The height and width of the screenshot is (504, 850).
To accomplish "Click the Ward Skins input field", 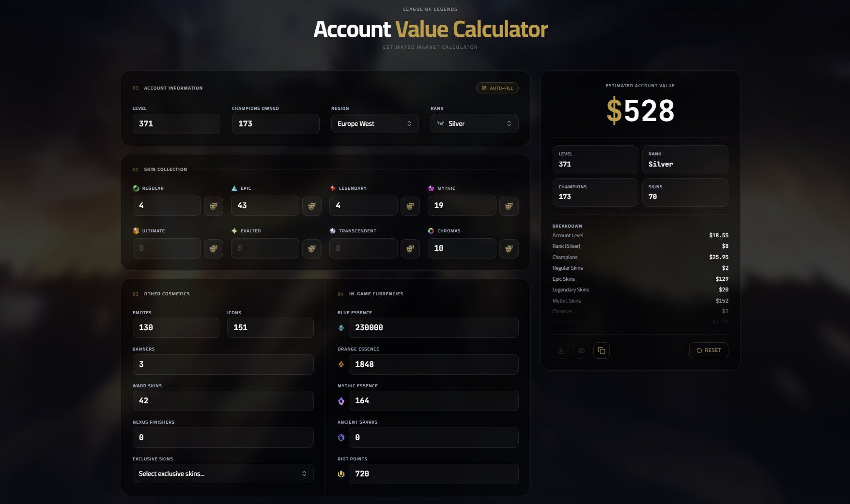I will coord(223,401).
